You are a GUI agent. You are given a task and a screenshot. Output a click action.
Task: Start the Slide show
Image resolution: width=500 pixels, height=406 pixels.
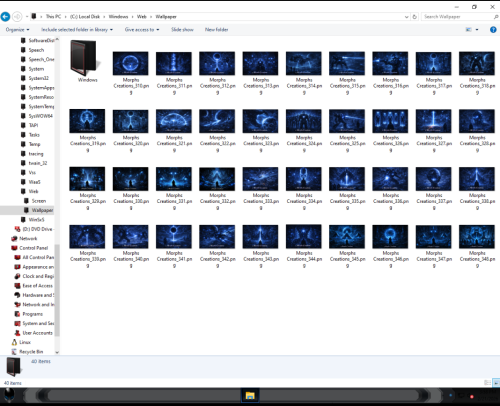(x=182, y=30)
